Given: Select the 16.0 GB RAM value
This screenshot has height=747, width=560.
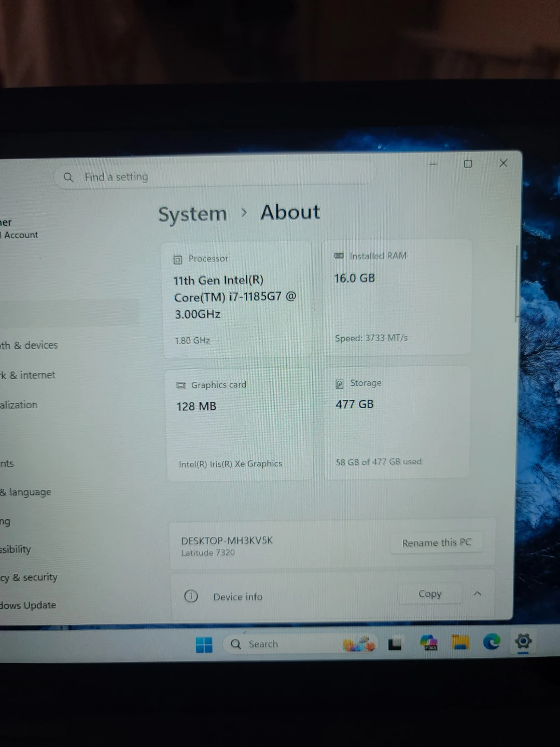Looking at the screenshot, I should [x=354, y=278].
